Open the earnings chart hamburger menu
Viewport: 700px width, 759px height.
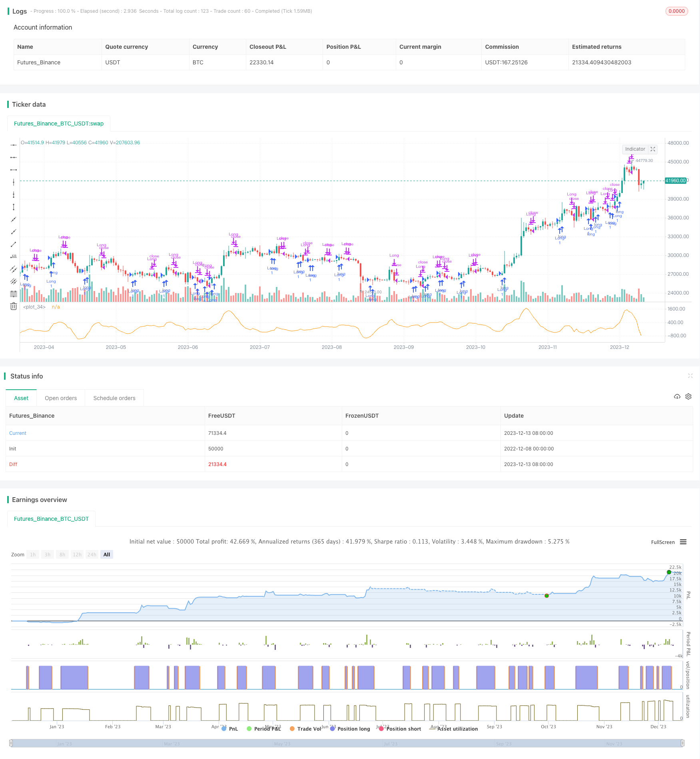[x=683, y=542]
